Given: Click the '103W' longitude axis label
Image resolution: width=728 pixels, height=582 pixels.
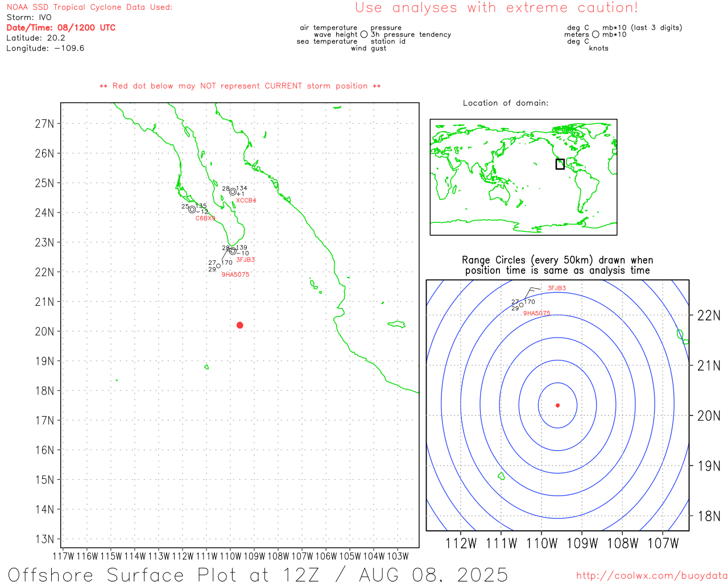Looking at the screenshot, I should pos(398,556).
